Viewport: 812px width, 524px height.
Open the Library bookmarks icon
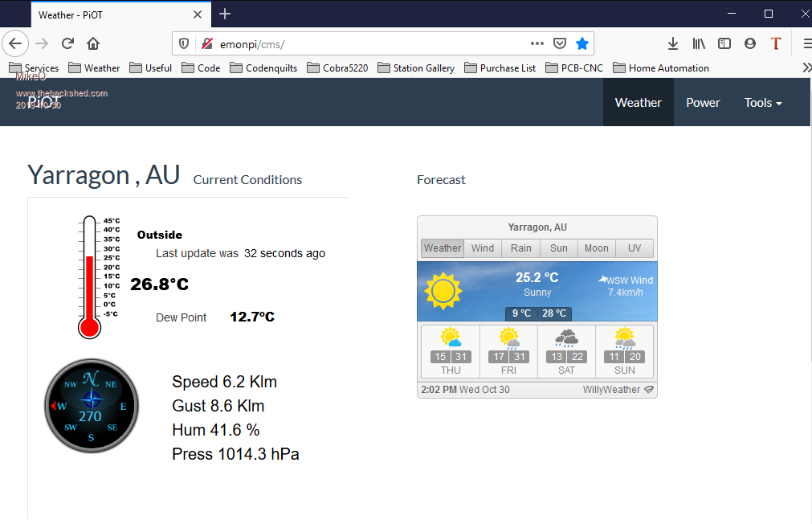point(699,43)
